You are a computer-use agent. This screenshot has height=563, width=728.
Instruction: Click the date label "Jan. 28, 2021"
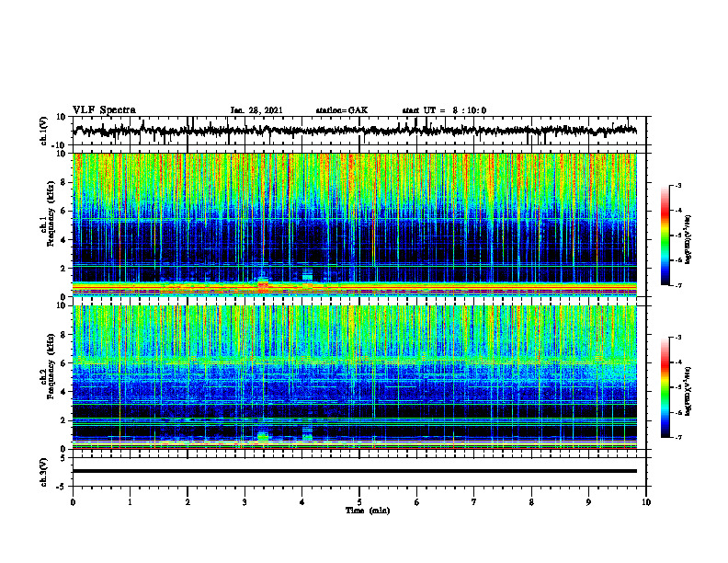click(x=256, y=110)
